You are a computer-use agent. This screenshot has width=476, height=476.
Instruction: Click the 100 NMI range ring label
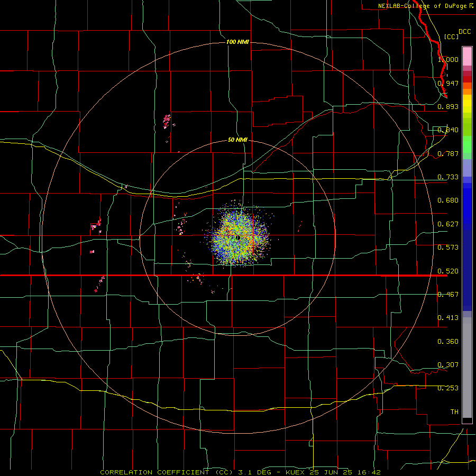coord(237,42)
